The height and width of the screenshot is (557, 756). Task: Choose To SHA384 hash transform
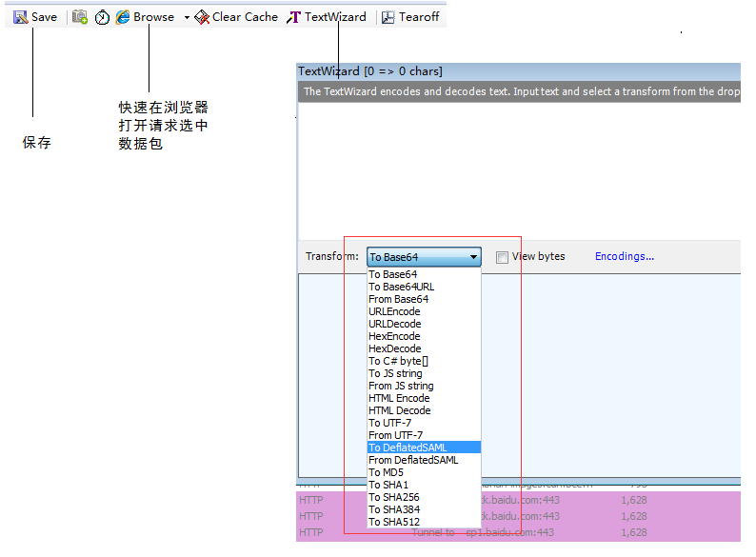point(424,509)
